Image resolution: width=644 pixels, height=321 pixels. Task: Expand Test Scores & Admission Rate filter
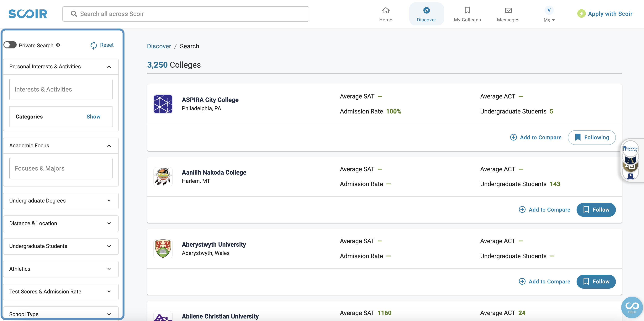pyautogui.click(x=61, y=292)
